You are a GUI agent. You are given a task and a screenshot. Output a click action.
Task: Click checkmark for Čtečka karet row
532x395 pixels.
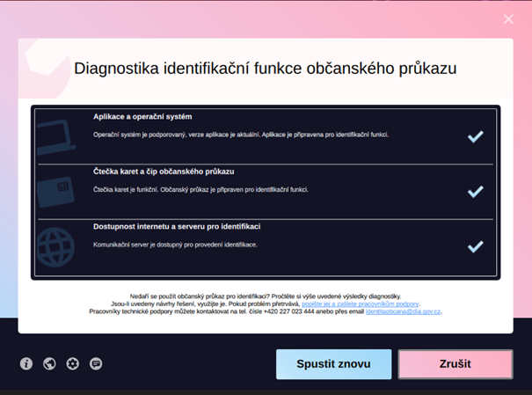(x=476, y=192)
